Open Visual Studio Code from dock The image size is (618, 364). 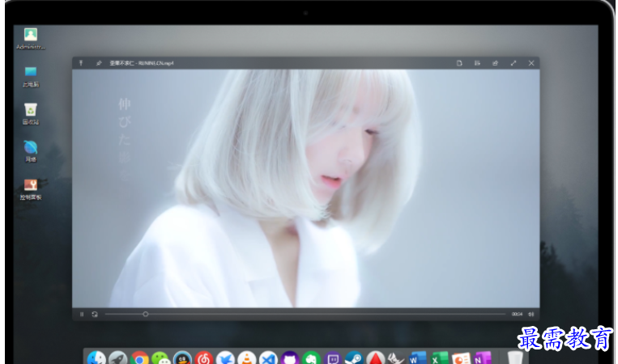(268, 358)
